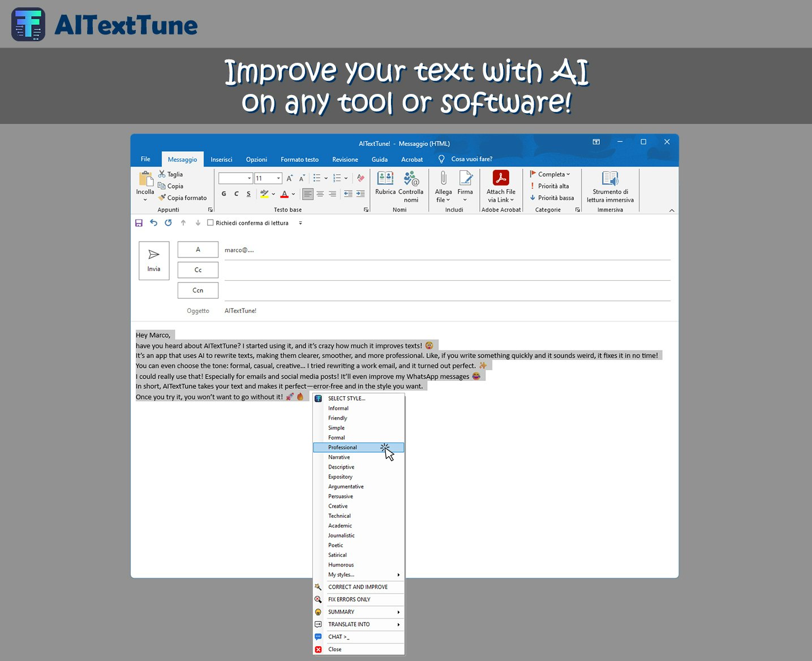Select Professional style in context menu
The height and width of the screenshot is (661, 812).
pos(359,448)
